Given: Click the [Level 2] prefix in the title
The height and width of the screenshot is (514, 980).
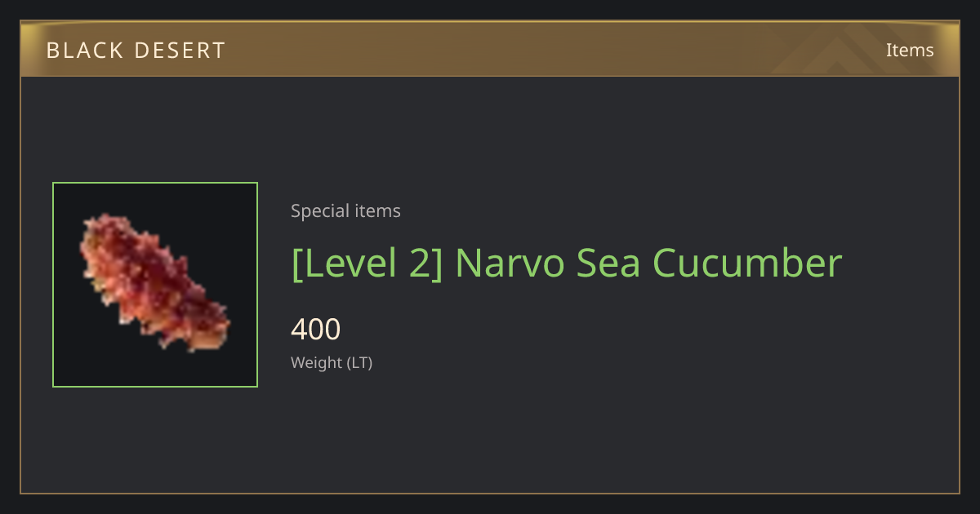Looking at the screenshot, I should coord(367,264).
